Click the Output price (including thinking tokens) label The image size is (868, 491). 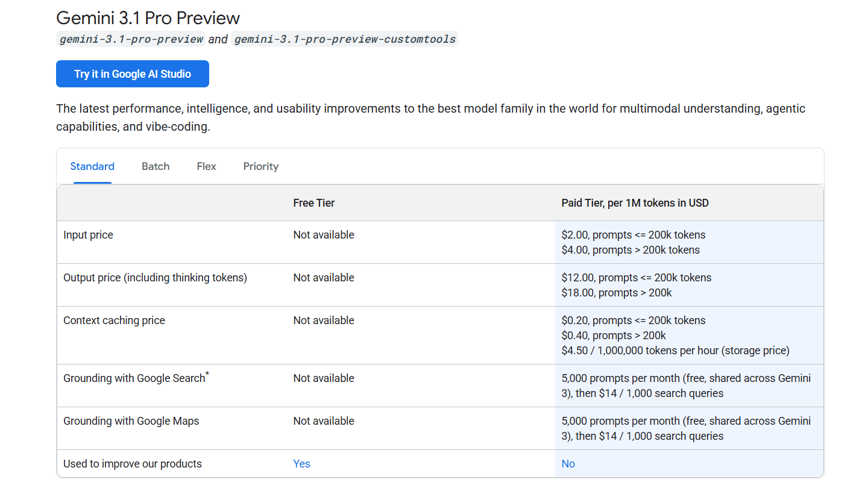tap(155, 278)
